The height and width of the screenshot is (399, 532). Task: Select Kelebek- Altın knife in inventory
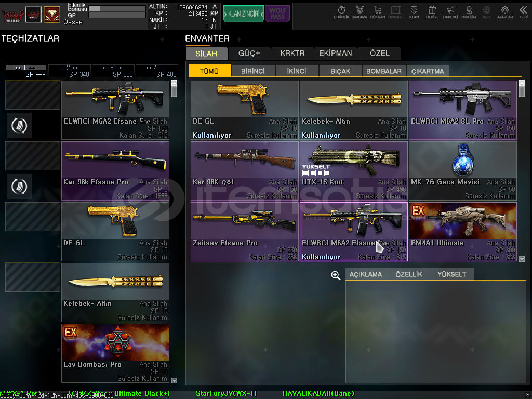point(353,110)
